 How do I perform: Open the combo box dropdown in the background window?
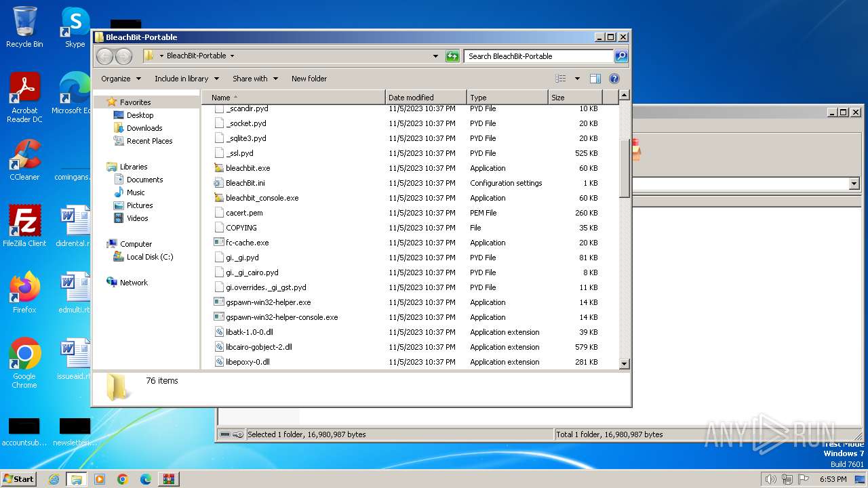(854, 184)
